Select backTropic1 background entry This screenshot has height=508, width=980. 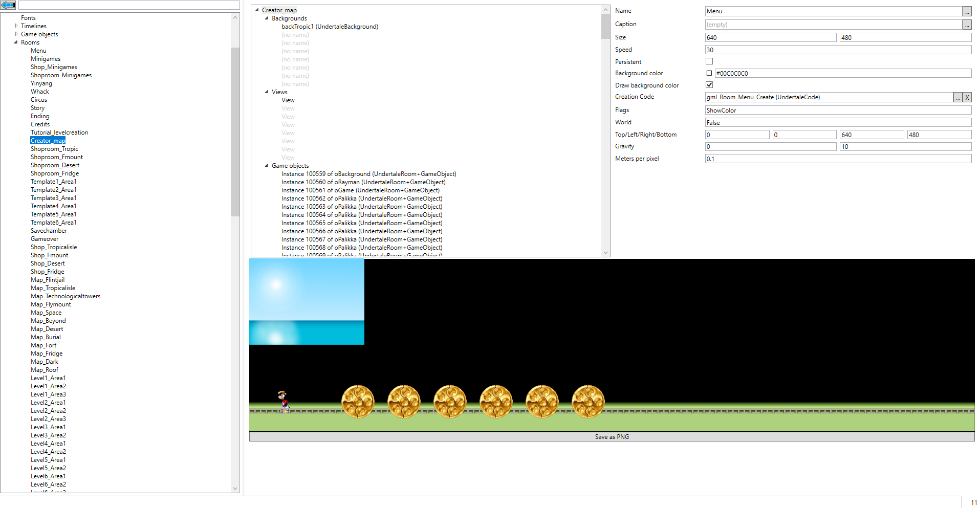pos(330,27)
